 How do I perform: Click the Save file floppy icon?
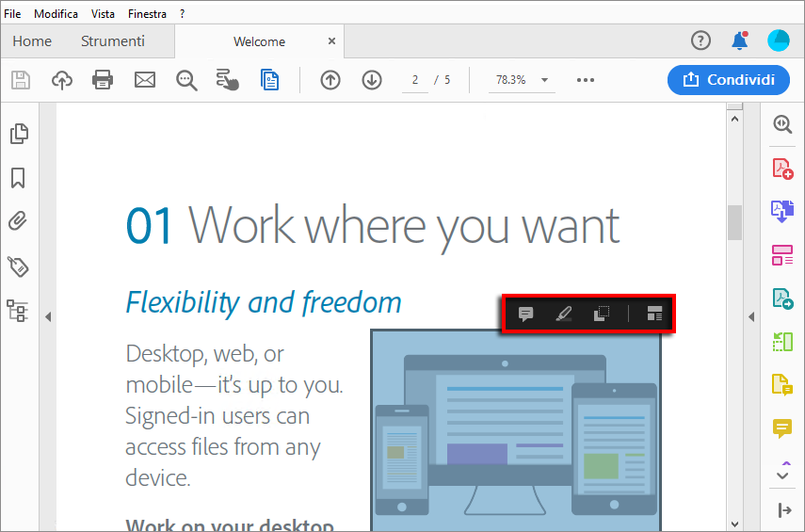coord(21,80)
